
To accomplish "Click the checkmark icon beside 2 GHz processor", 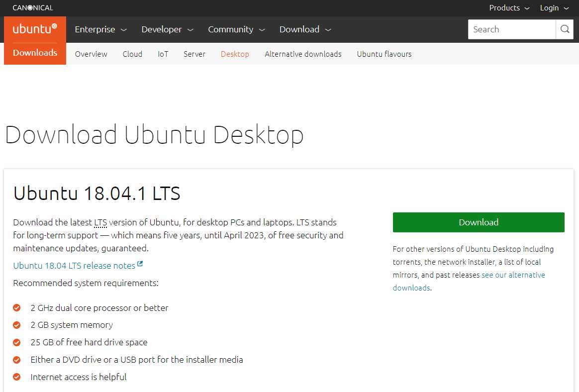I will [16, 307].
